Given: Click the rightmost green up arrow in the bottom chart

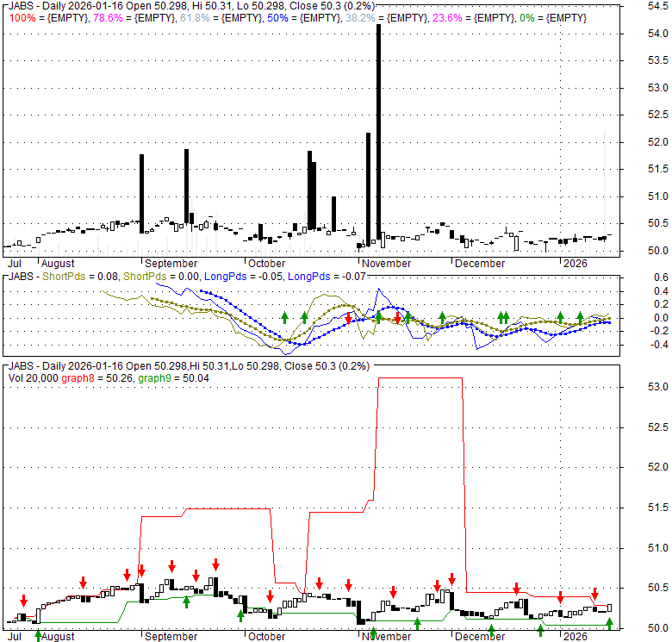Looking at the screenshot, I should point(609,623).
